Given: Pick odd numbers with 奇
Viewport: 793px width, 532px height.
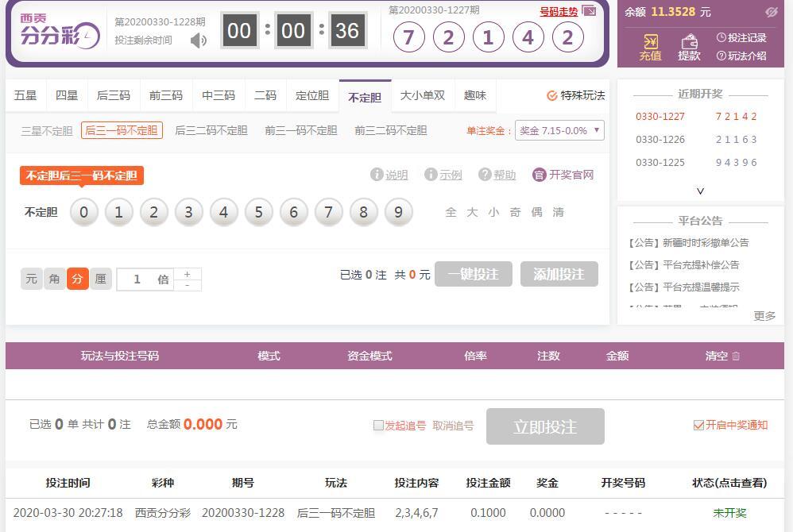Looking at the screenshot, I should [516, 212].
